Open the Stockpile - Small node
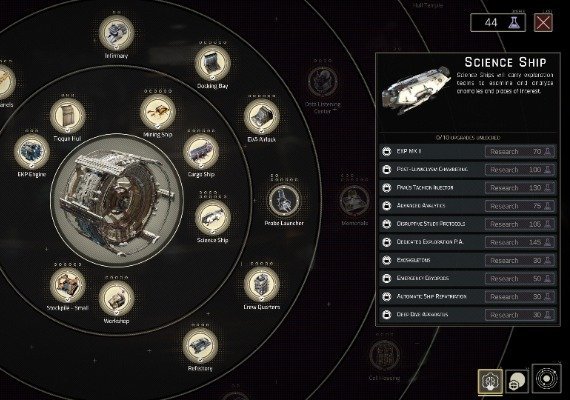The height and width of the screenshot is (400, 570). pyautogui.click(x=68, y=285)
